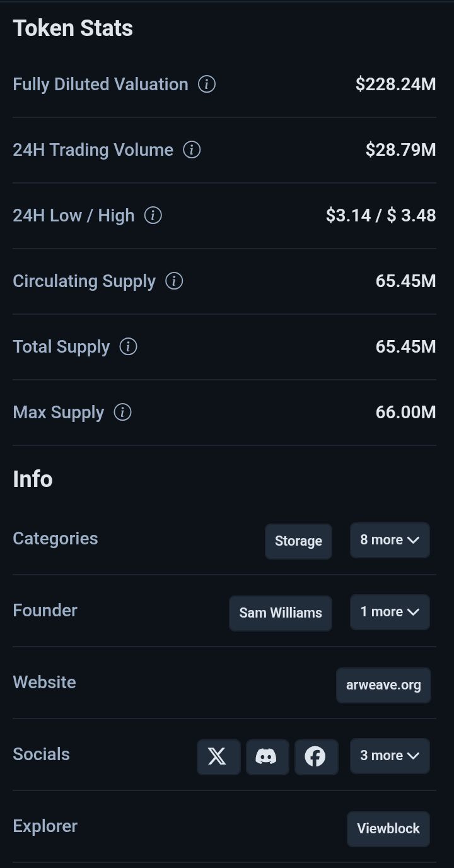Click the $28.79M trading volume value
Viewport: 454px width, 868px height.
pos(400,150)
